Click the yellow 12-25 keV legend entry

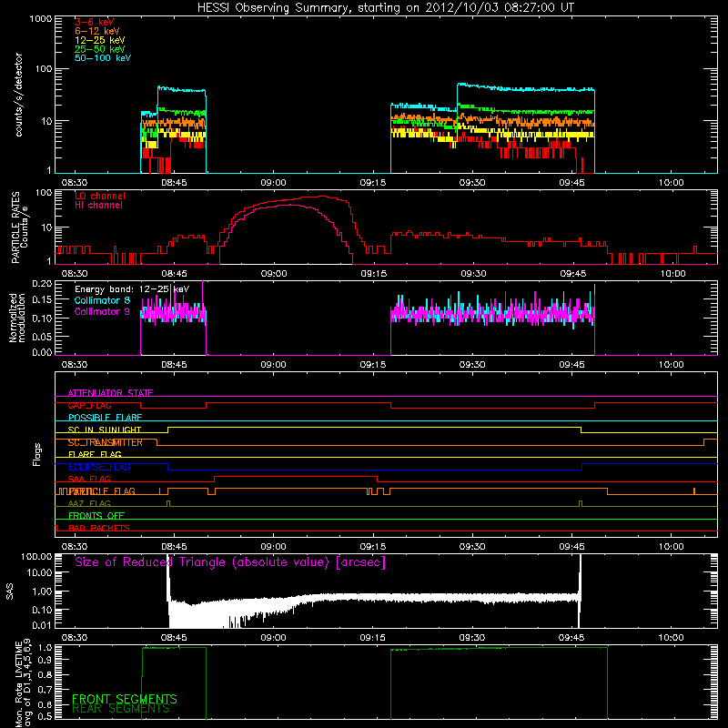[x=100, y=40]
